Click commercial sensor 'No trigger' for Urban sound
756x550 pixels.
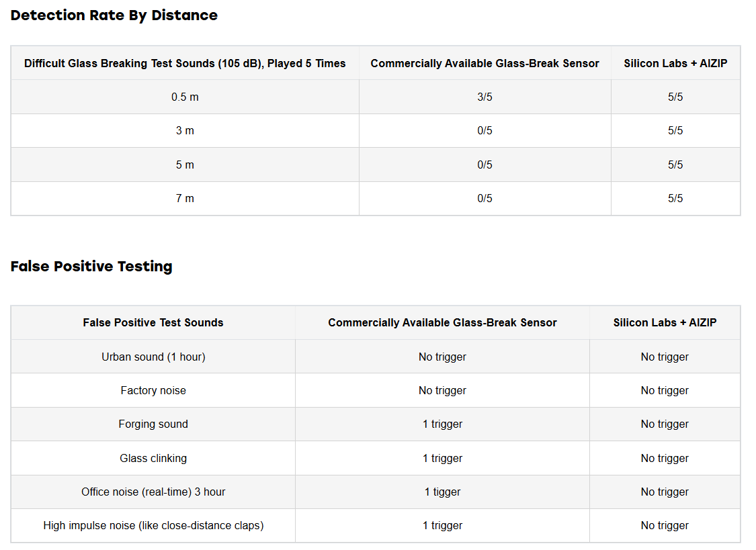click(443, 357)
